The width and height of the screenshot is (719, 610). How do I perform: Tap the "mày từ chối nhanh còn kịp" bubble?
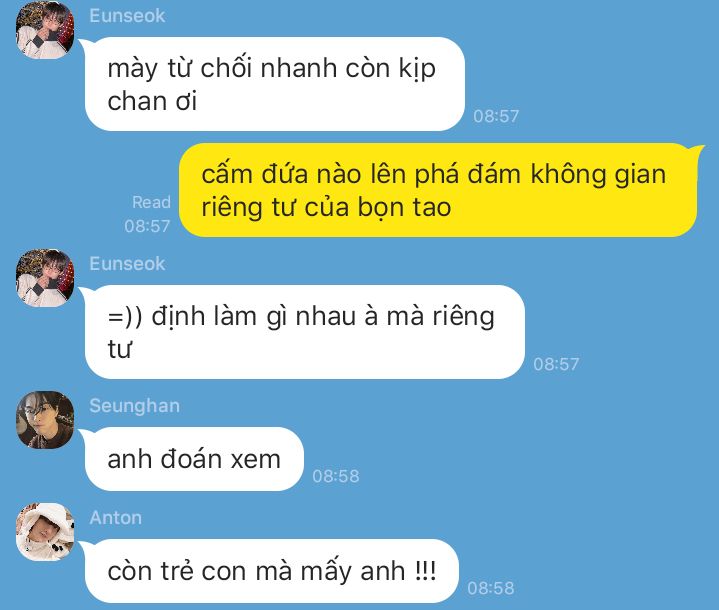pyautogui.click(x=275, y=84)
